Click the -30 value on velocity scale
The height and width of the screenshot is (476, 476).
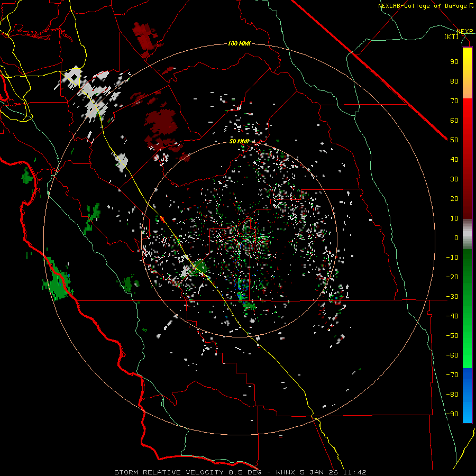click(x=452, y=297)
